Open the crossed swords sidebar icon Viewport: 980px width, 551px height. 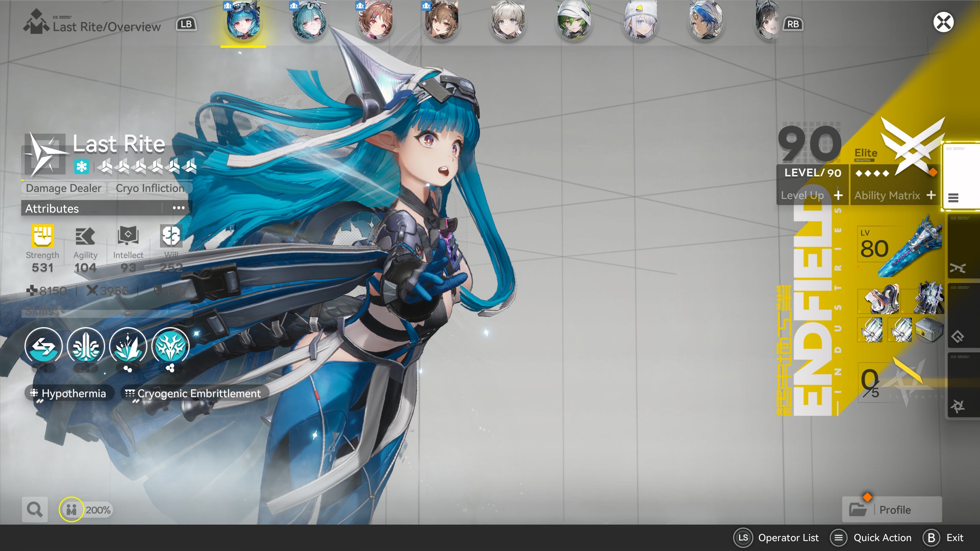tap(958, 268)
